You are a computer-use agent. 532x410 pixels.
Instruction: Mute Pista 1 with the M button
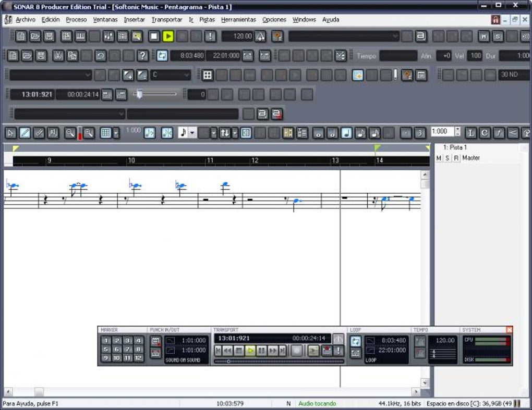click(439, 158)
